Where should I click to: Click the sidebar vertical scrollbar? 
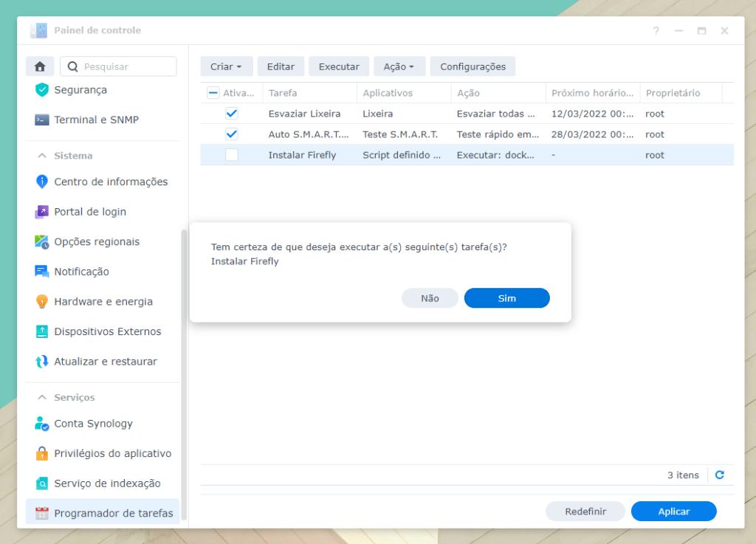click(185, 369)
